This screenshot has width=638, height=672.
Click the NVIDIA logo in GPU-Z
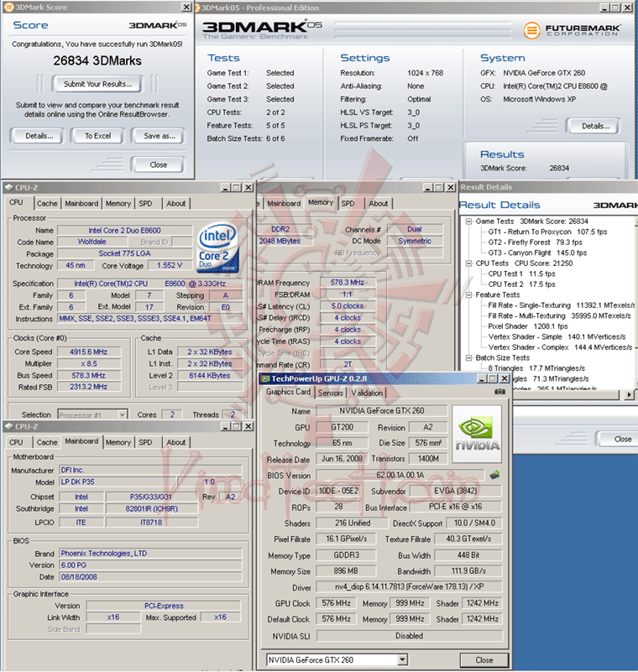[477, 434]
